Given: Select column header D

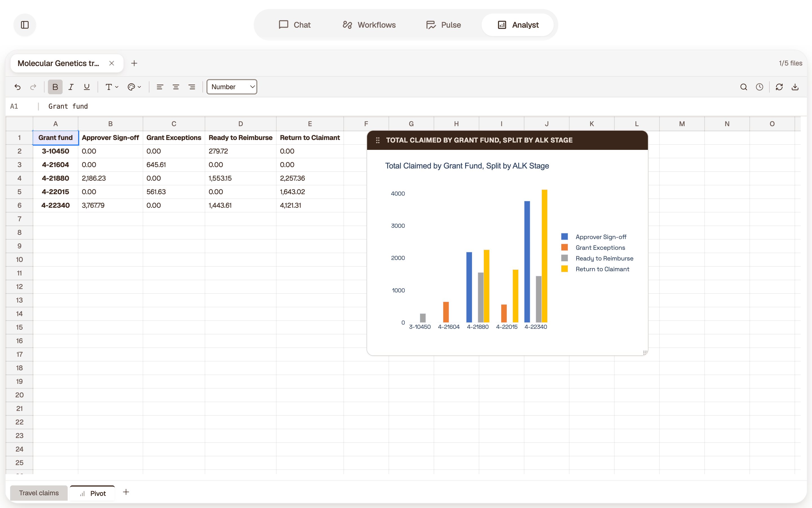Looking at the screenshot, I should [x=240, y=124].
